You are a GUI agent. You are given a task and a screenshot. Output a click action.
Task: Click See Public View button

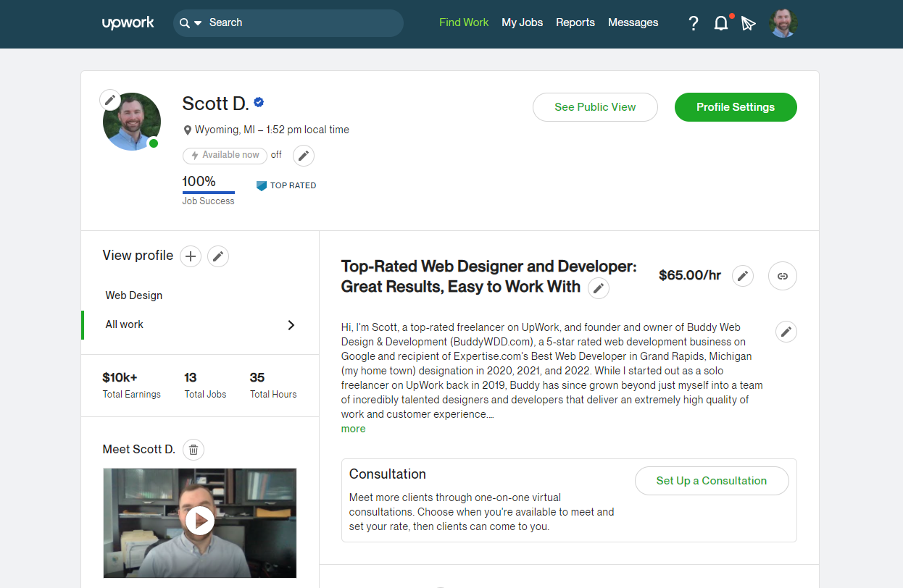595,107
